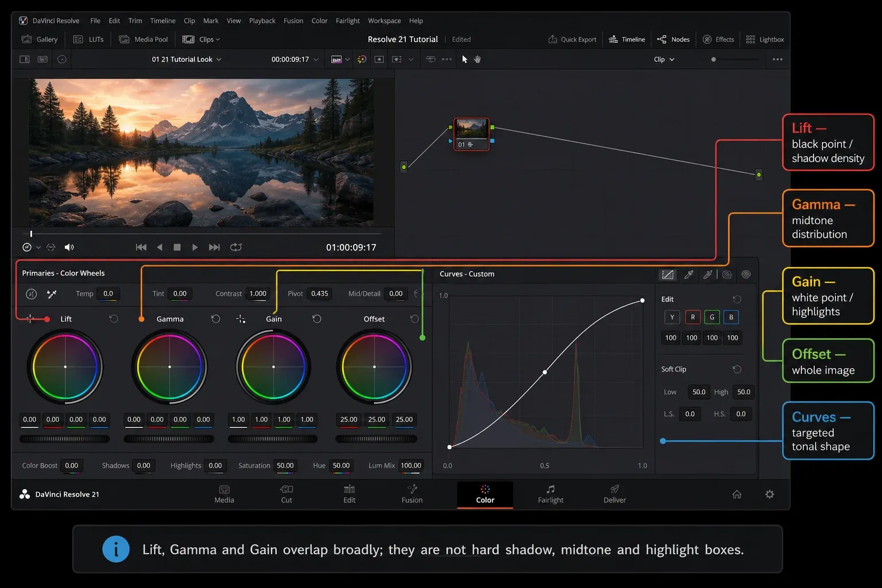Open the Fusion menu in menu bar
Image resolution: width=882 pixels, height=588 pixels.
pyautogui.click(x=293, y=21)
